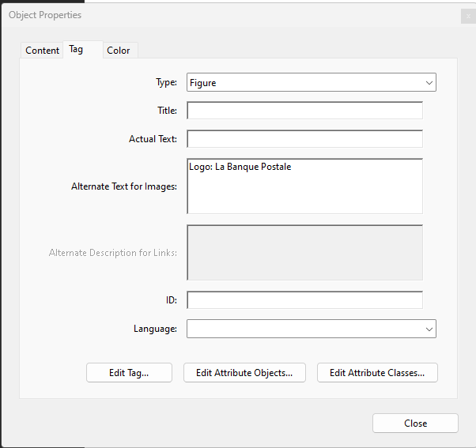Click the 'Alternate Text for Images:' label
476x448 pixels.
point(124,186)
